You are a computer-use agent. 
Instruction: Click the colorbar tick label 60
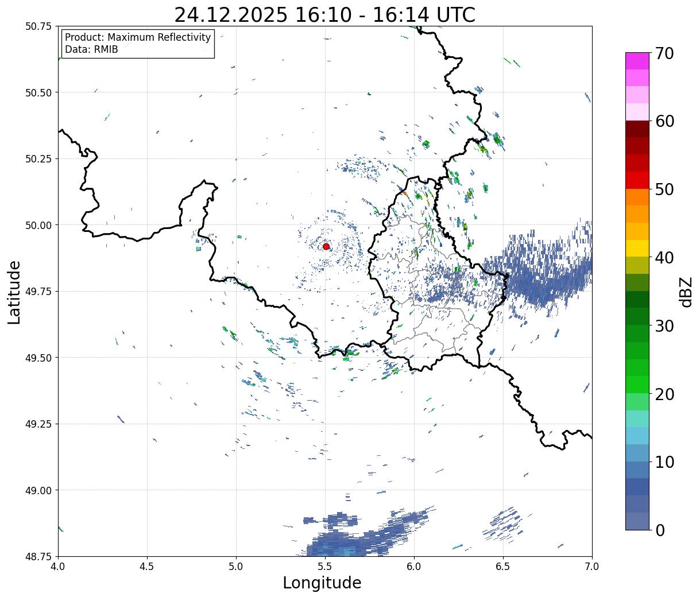664,121
